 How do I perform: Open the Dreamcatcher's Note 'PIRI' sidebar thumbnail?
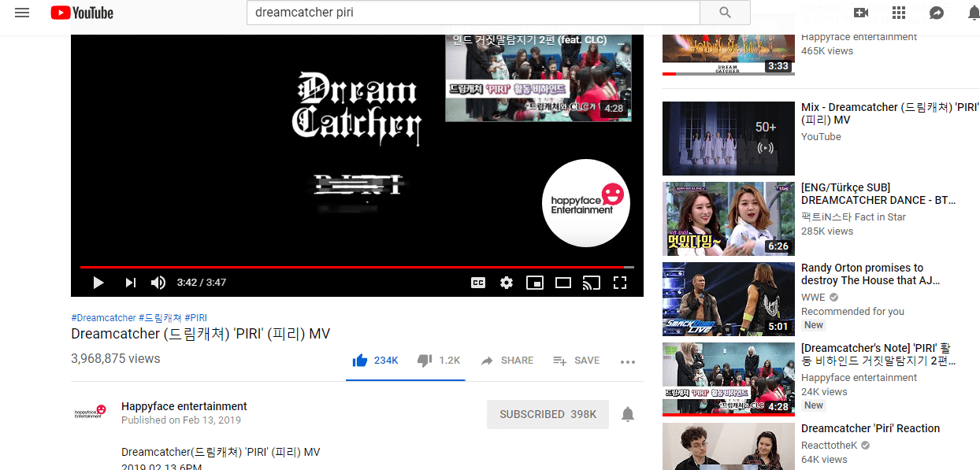click(729, 379)
